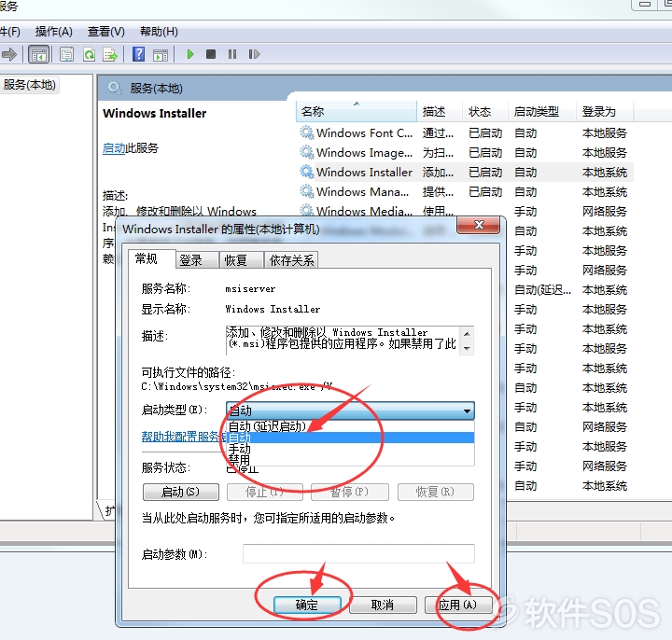Sort list by the 名称 column header
The width and height of the screenshot is (672, 640).
click(357, 112)
